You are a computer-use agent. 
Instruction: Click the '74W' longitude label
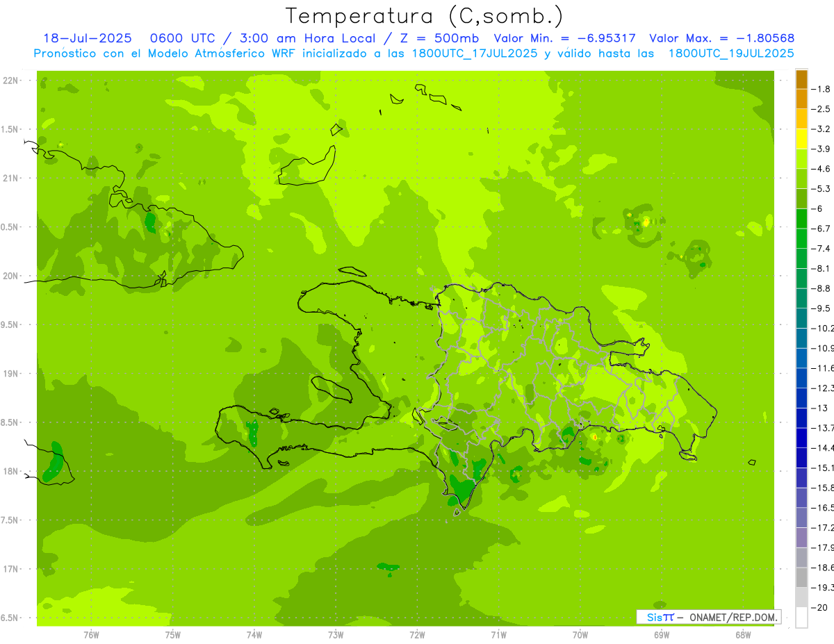tap(254, 634)
